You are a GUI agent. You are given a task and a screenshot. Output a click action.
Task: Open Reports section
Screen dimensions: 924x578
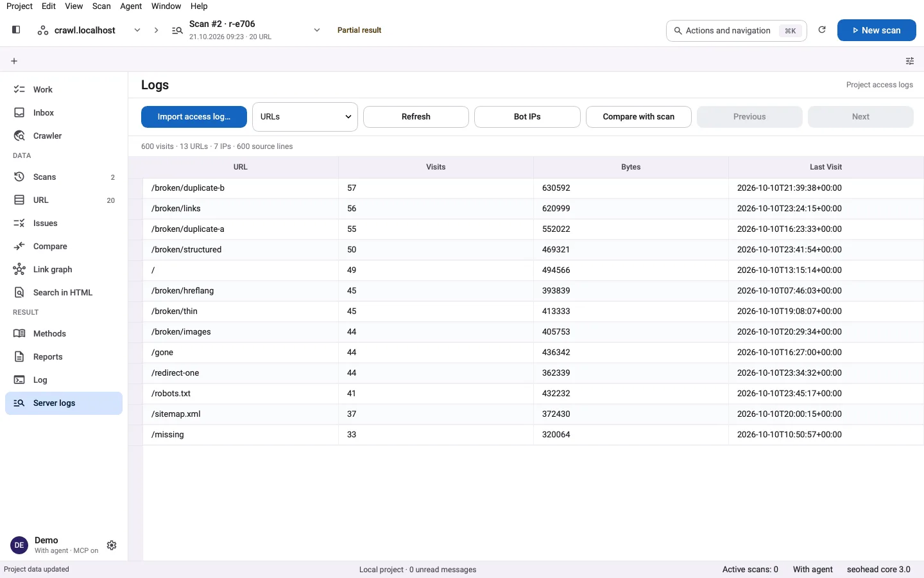[x=64, y=356]
